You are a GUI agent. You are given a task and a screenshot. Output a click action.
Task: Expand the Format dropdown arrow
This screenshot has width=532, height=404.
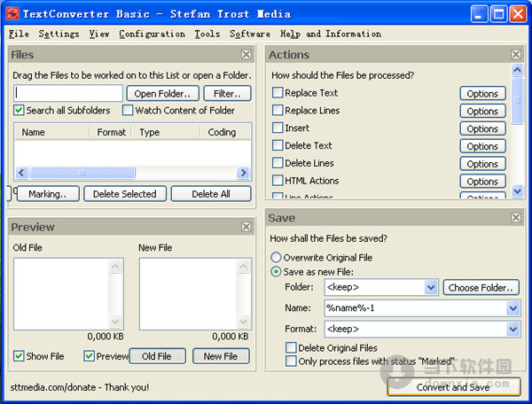coord(513,329)
